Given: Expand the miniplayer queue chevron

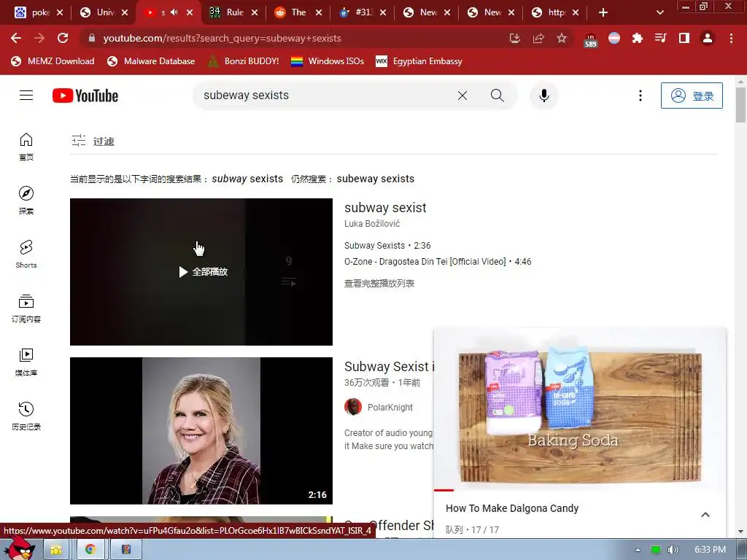Looking at the screenshot, I should pyautogui.click(x=705, y=515).
